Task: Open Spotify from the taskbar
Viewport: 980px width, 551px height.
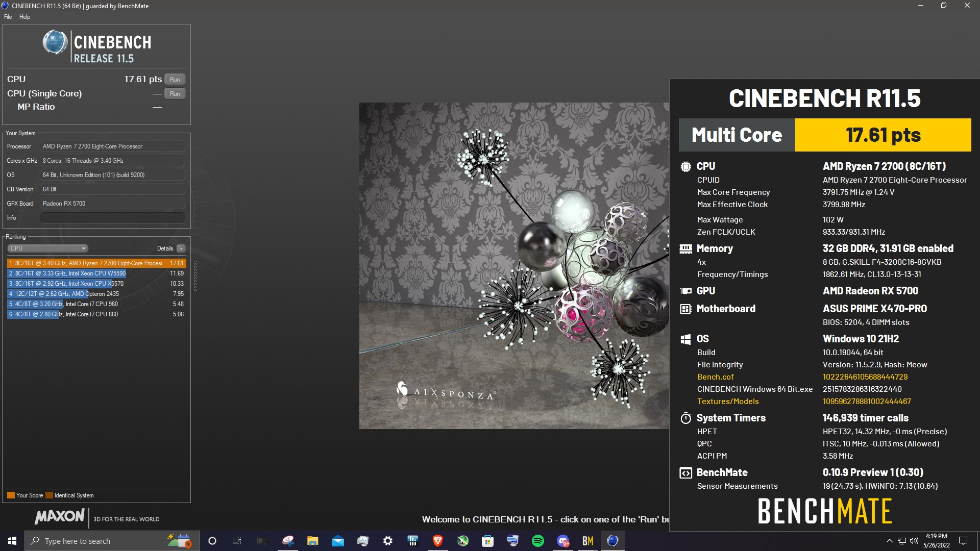Action: point(538,541)
